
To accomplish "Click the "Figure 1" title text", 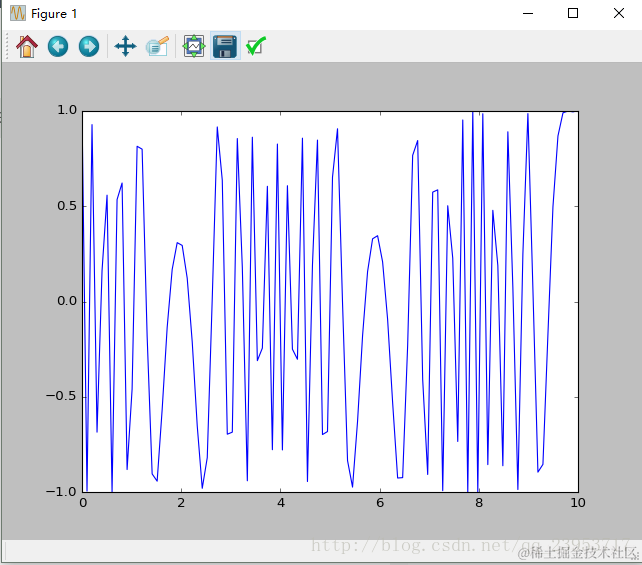I will (54, 14).
